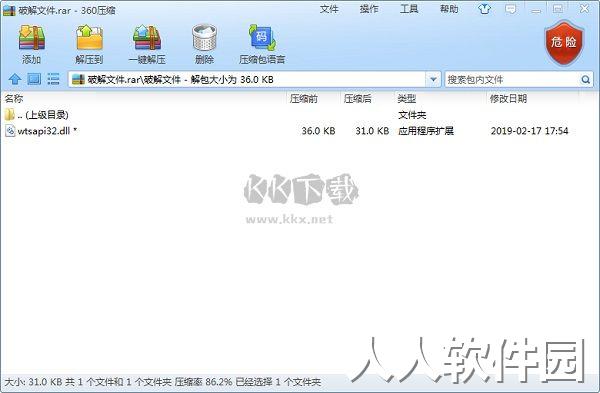Image resolution: width=600 pixels, height=393 pixels.
Task: Click the 2019-02-17 17:54 date cell
Action: pos(530,131)
